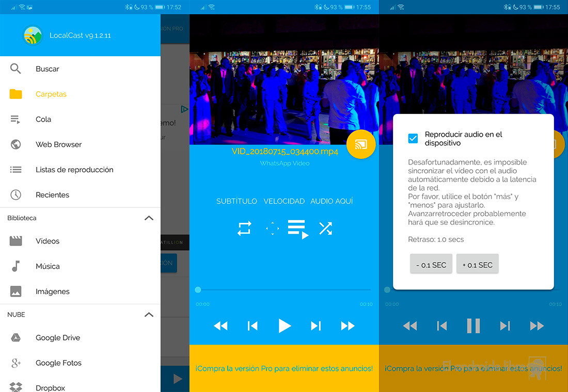Toggle repeat playback icon
Viewport: 568px width, 392px height.
point(244,228)
